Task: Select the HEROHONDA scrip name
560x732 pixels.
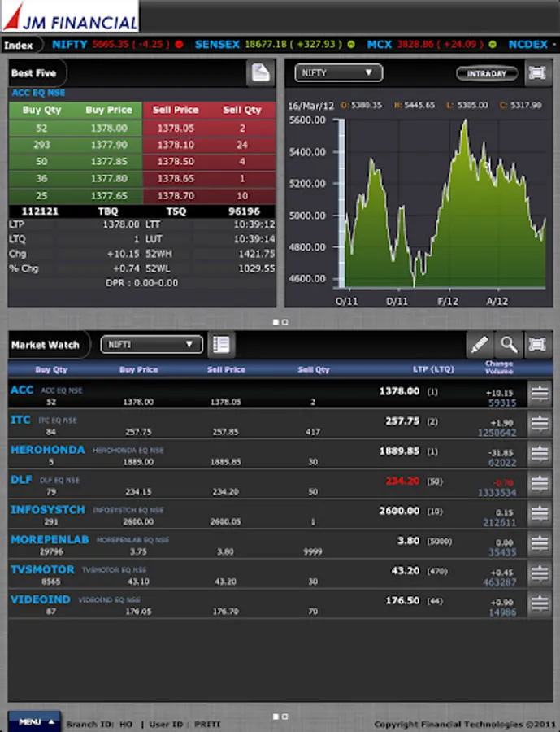Action: (x=48, y=450)
